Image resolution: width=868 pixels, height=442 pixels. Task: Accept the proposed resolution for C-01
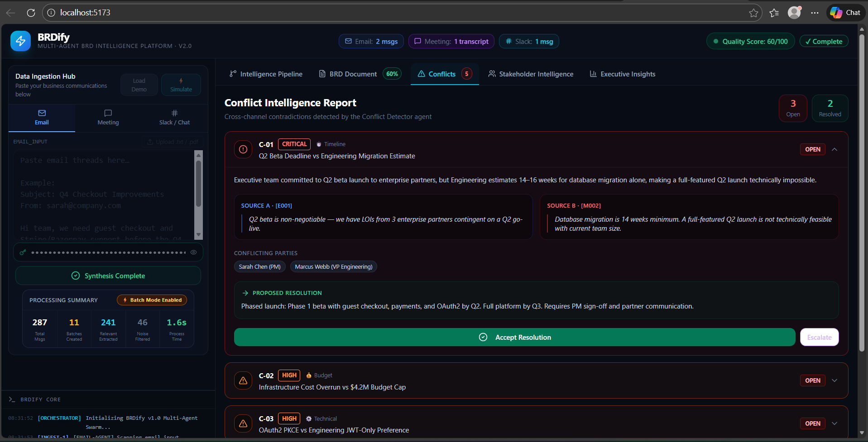(x=514, y=337)
